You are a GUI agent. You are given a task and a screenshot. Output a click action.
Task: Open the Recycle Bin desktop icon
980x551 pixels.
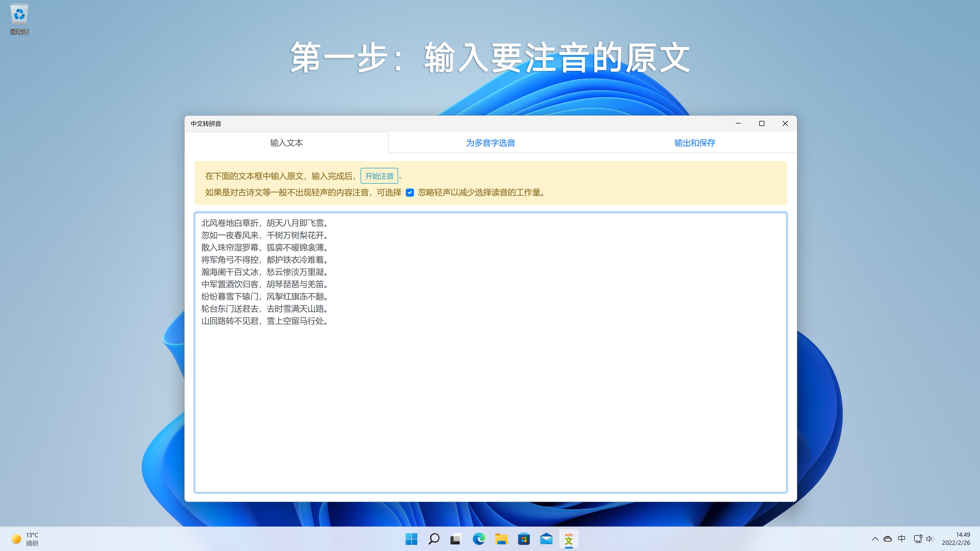(x=19, y=19)
